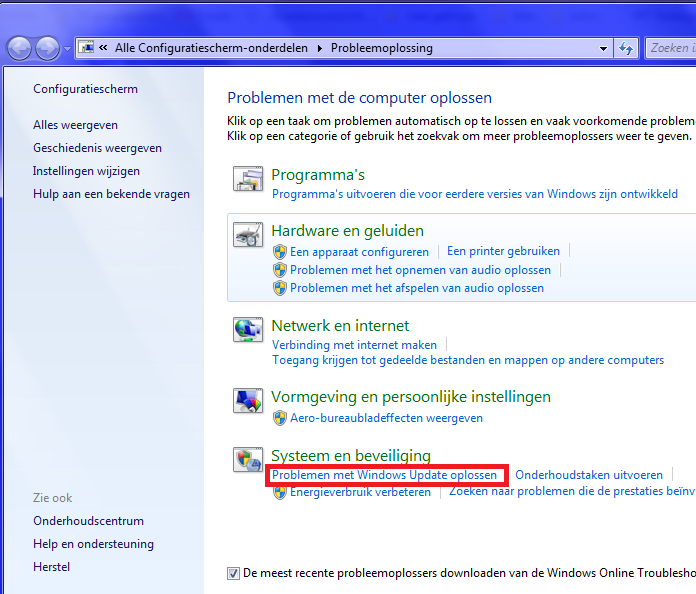696x594 pixels.
Task: Choose 'Alles weergeven' in sidebar
Action: point(75,125)
